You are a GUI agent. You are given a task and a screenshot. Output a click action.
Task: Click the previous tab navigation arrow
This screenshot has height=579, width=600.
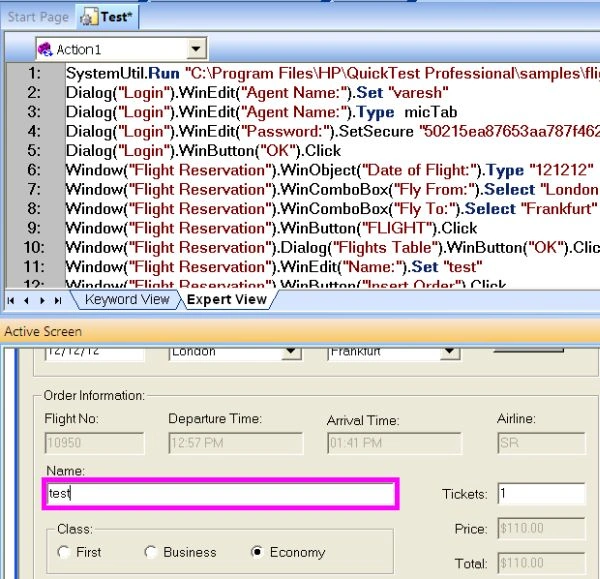click(26, 301)
